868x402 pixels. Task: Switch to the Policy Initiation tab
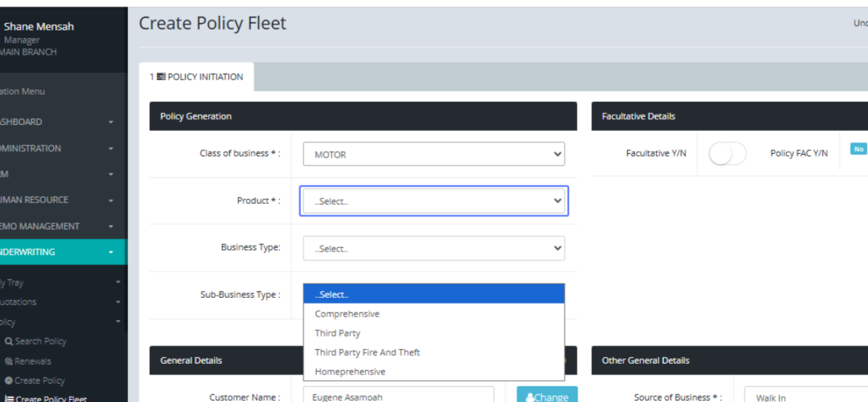(x=197, y=77)
